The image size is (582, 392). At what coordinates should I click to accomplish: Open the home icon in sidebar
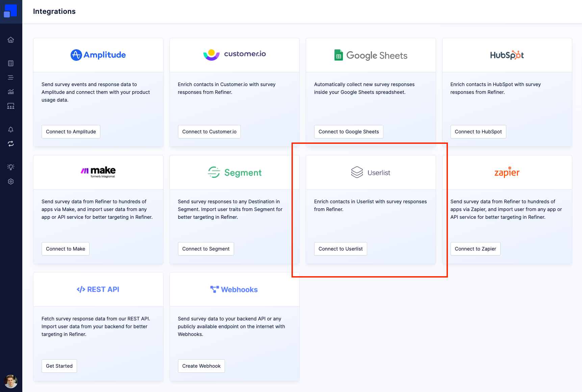point(11,40)
